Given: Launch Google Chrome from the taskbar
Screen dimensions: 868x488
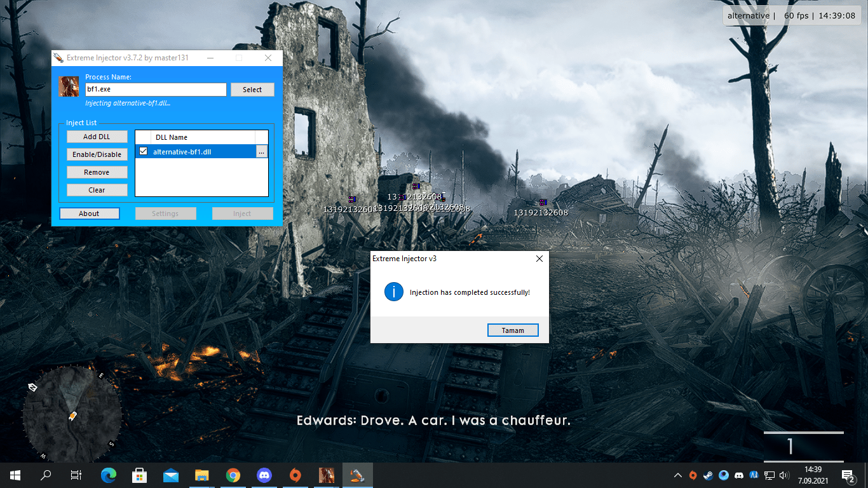Looking at the screenshot, I should tap(233, 475).
